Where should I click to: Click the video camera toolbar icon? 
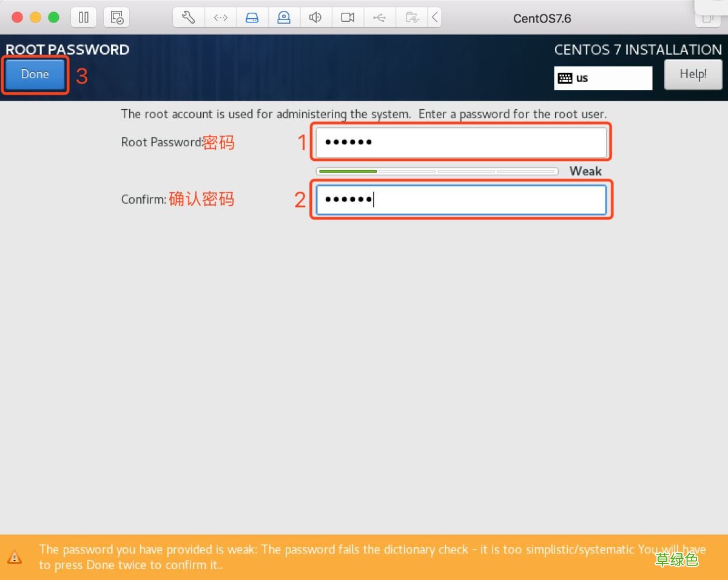tap(347, 17)
